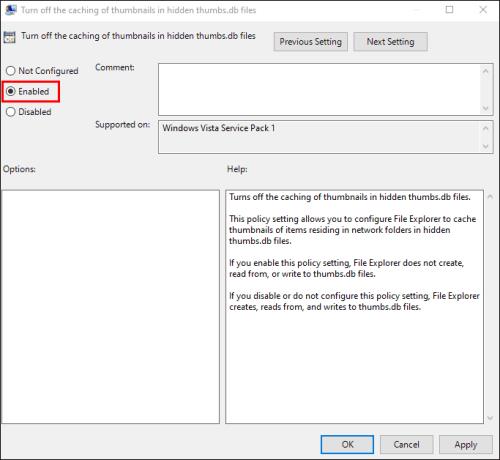Cancel the policy dialog
The width and height of the screenshot is (500, 460).
pos(406,444)
